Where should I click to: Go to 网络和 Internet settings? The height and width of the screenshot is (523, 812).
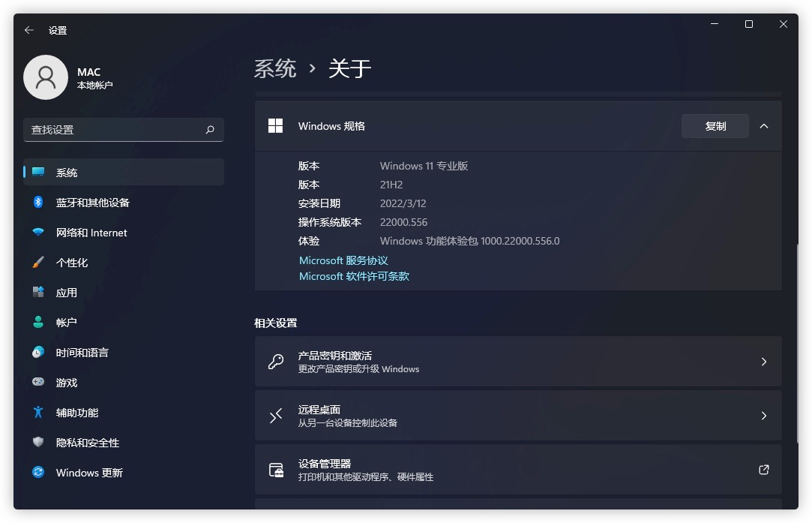tap(124, 232)
